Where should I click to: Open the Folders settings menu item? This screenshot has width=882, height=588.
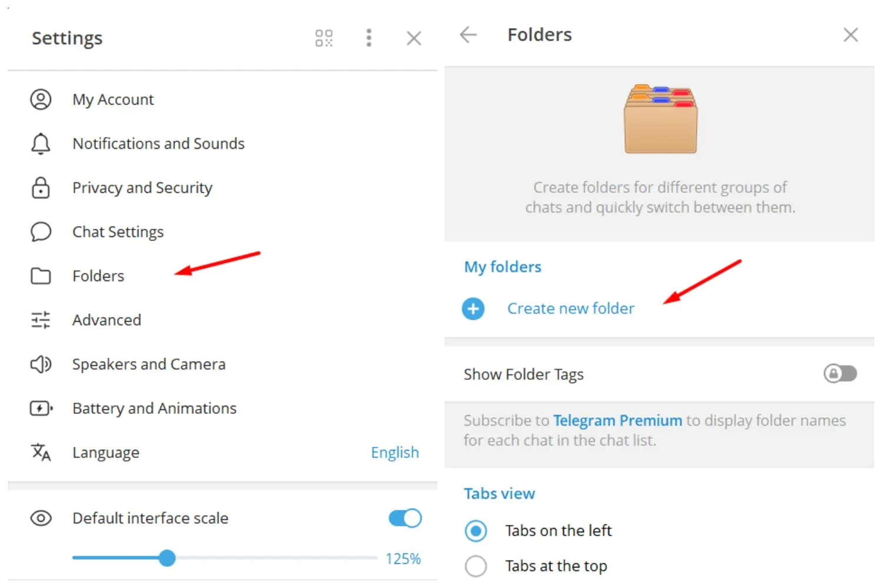98,276
